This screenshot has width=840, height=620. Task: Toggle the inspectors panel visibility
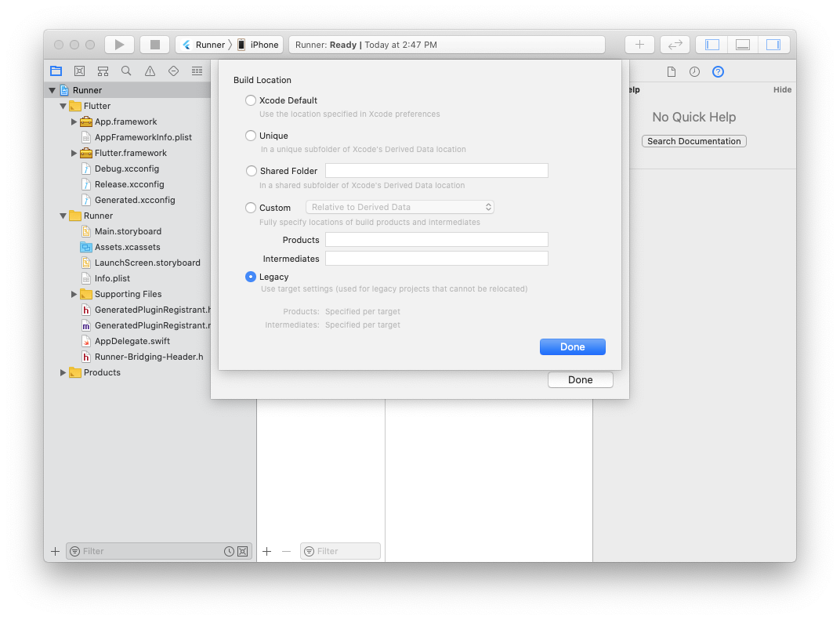(773, 45)
